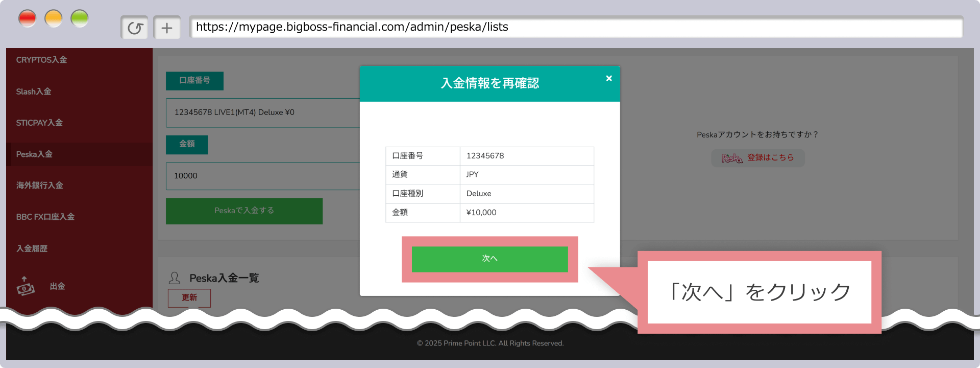Go to STICPAY入金 menu item
This screenshot has width=980, height=368.
tap(39, 123)
